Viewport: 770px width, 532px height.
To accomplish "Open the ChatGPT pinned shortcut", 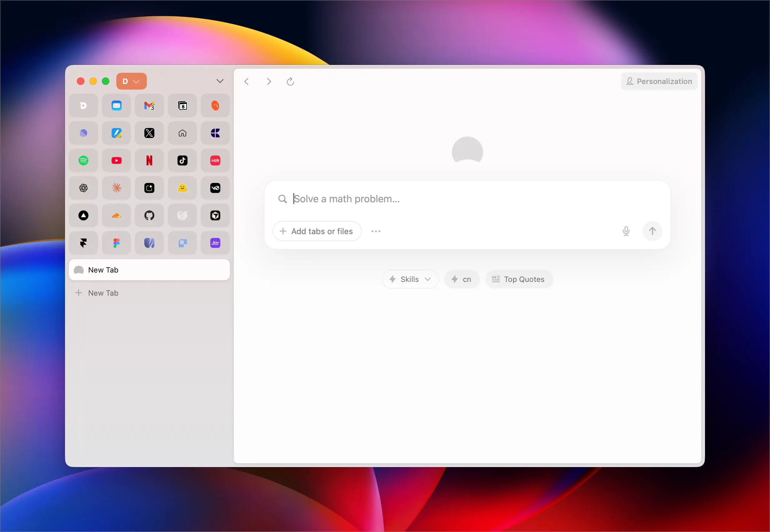I will click(83, 188).
